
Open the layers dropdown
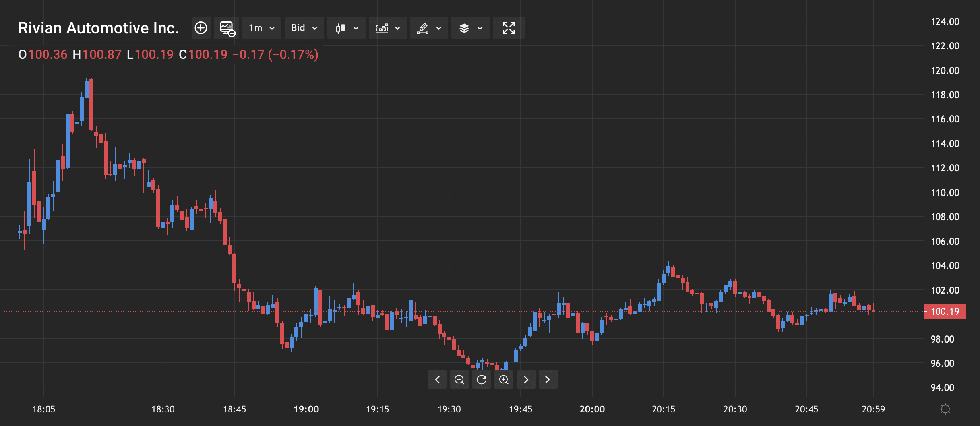tap(471, 28)
